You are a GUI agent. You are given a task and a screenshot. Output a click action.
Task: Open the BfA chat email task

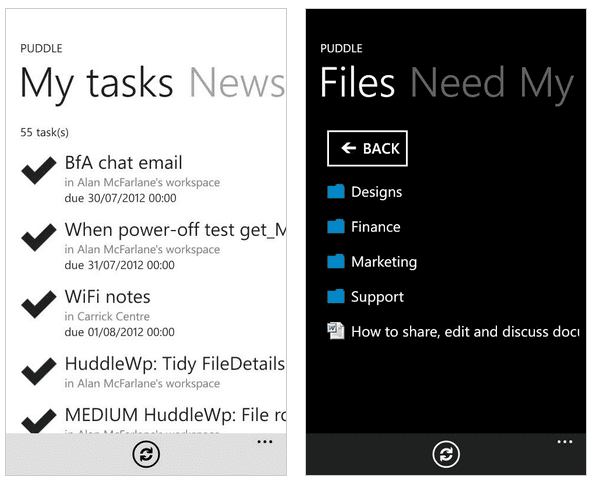click(x=123, y=162)
